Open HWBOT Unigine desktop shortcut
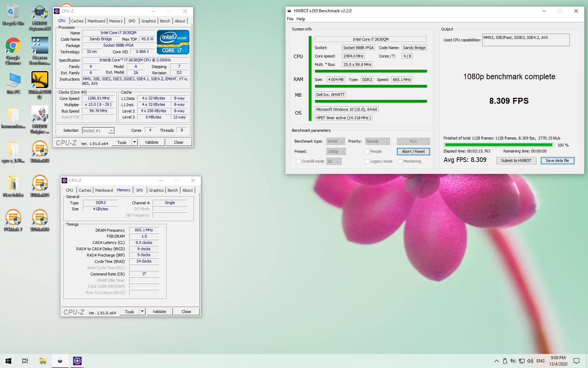 tap(40, 120)
